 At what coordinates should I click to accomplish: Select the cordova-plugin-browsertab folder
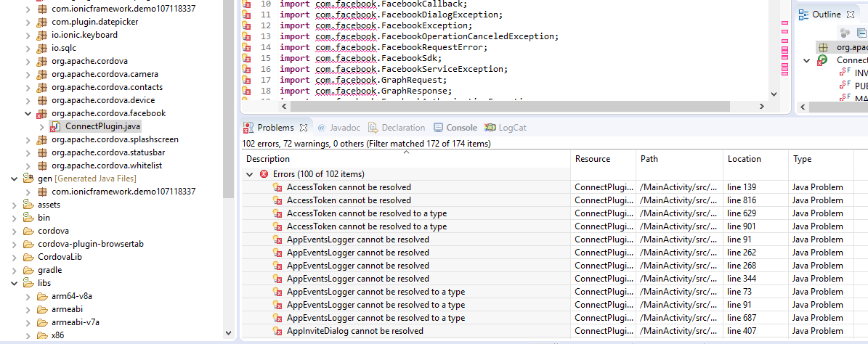(x=90, y=244)
